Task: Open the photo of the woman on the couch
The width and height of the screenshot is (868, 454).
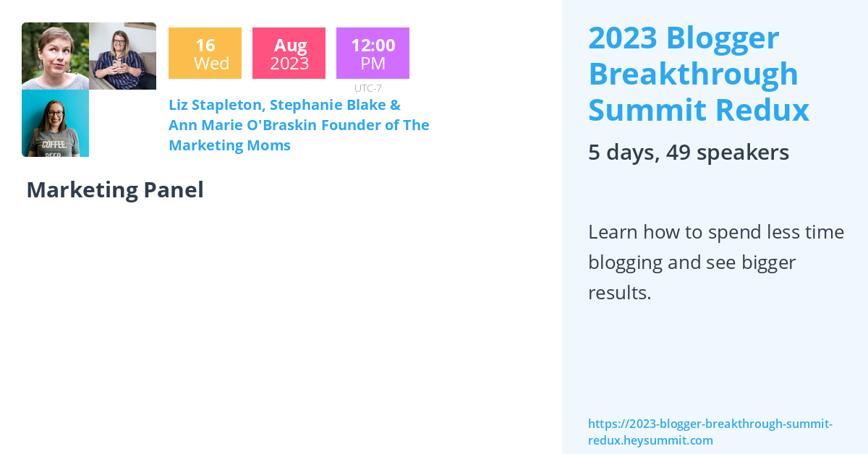Action: (x=122, y=56)
